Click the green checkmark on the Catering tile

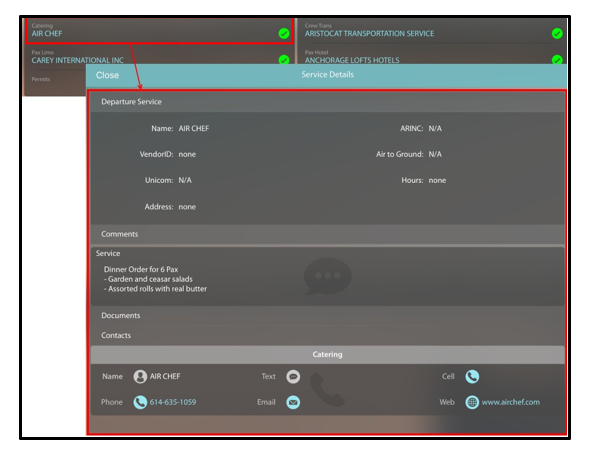coord(284,33)
